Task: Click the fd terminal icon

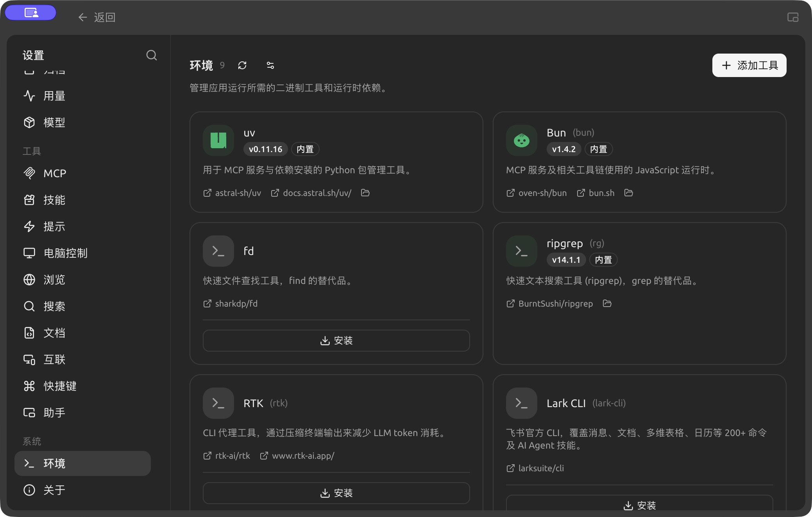Action: tap(218, 251)
